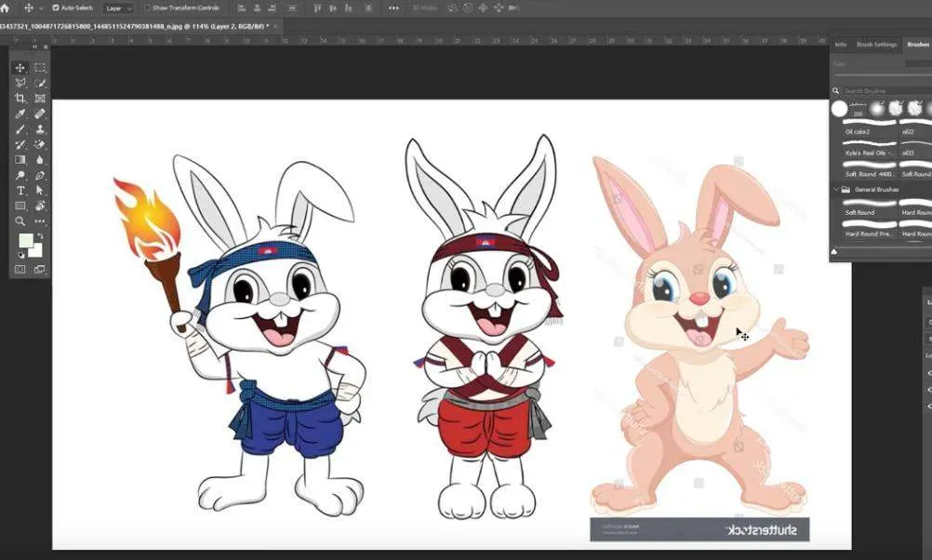Align top edges in options bar

[317, 8]
